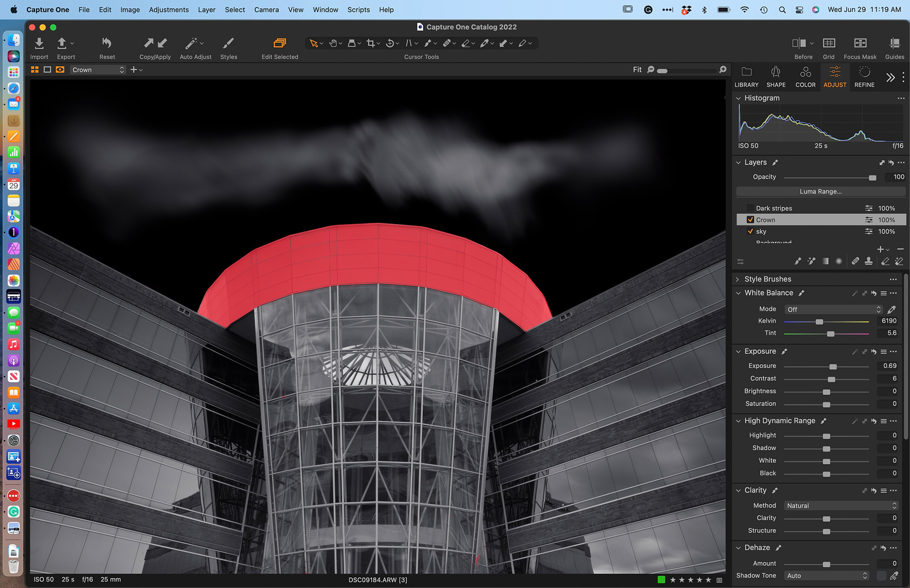This screenshot has height=588, width=910.
Task: Select the Draw Radial Mask tool in Layers
Action: point(839,261)
